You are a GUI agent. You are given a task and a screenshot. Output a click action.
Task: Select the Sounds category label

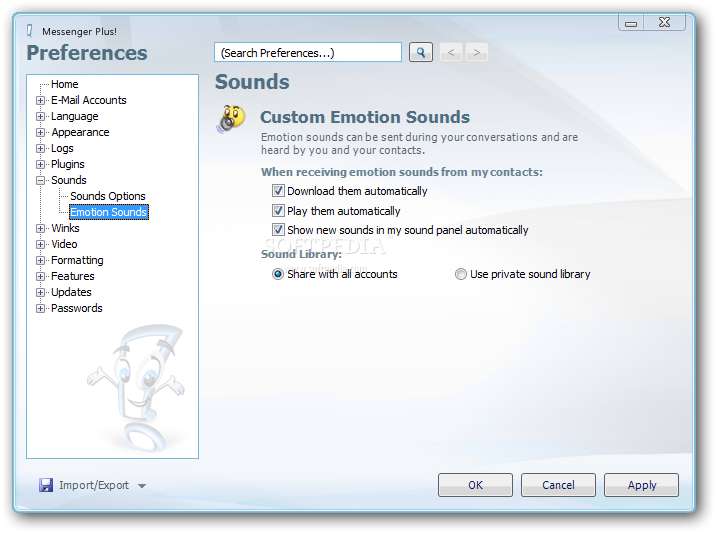(68, 180)
